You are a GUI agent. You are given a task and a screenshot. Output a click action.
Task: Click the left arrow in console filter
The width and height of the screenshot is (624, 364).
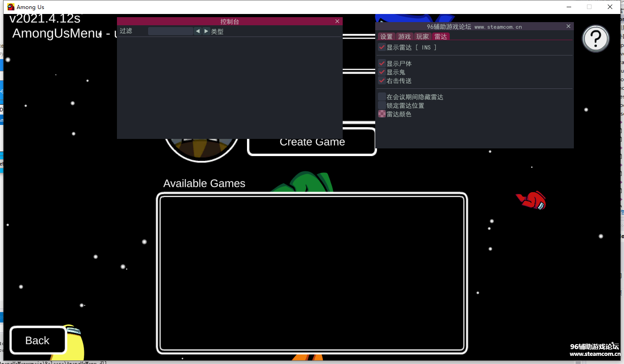[198, 31]
